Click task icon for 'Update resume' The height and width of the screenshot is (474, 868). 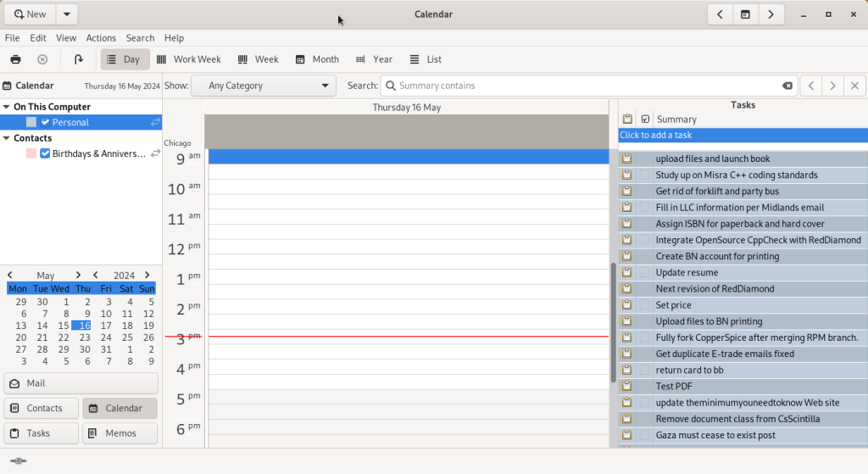626,272
